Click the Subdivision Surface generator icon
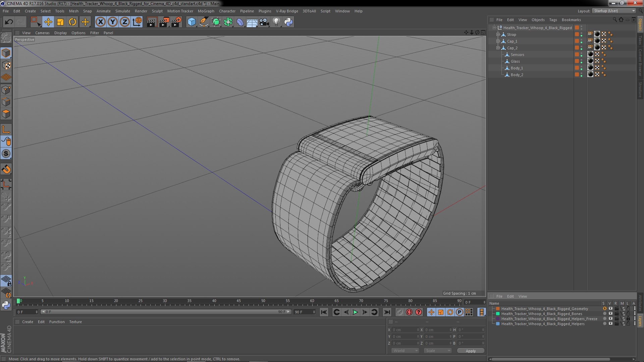The image size is (644, 362). pos(216,22)
